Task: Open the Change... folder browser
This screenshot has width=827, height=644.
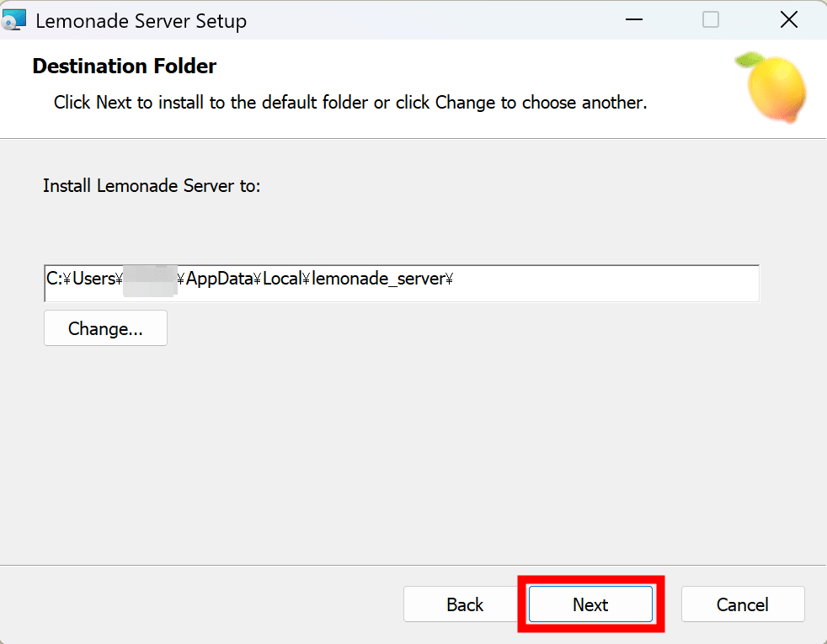Action: 105,328
